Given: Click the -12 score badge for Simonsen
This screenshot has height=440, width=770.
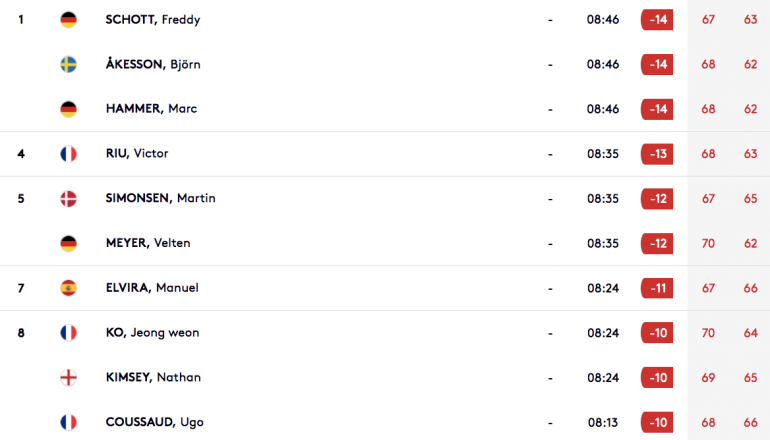Looking at the screenshot, I should 657,198.
